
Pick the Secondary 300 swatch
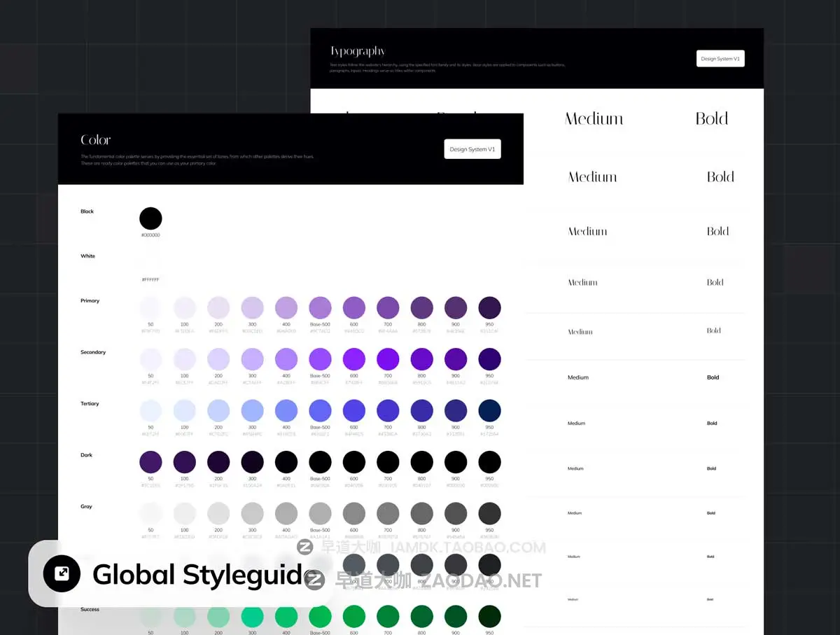252,359
